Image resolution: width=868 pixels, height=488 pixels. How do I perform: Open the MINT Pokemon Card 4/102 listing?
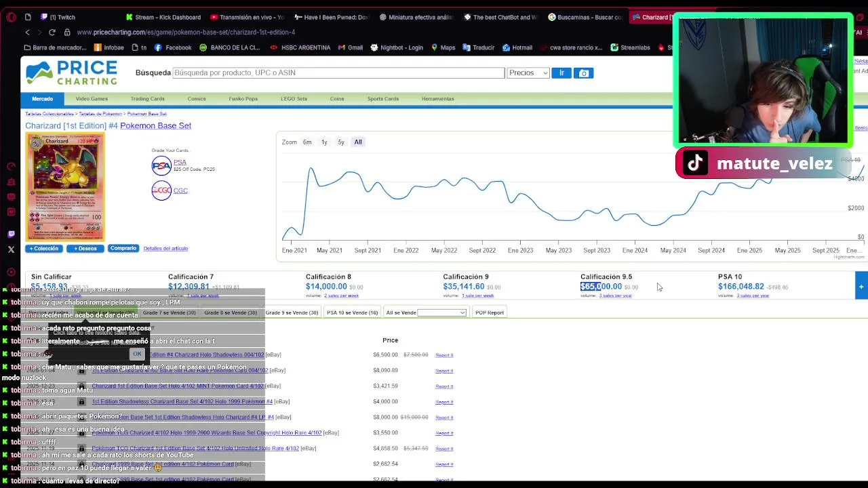pos(178,386)
